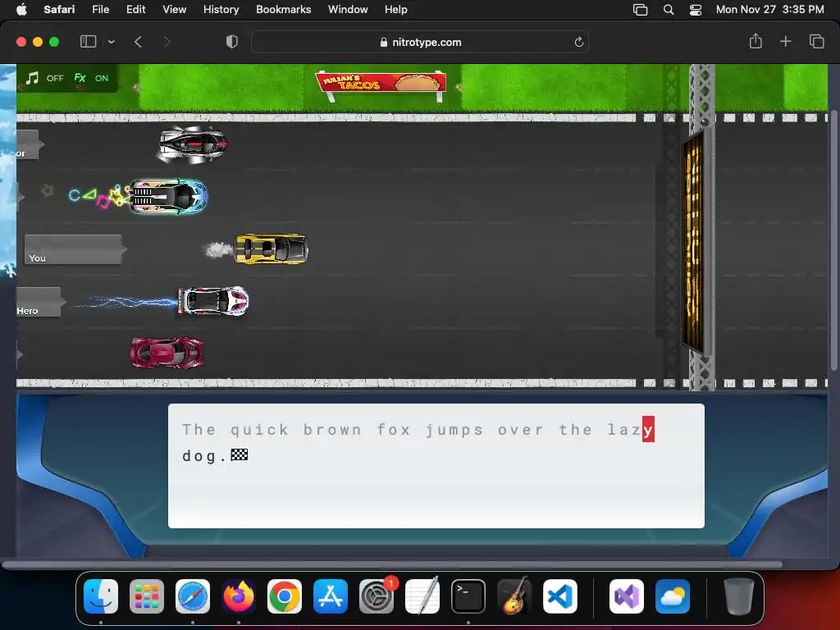Reload the nitrotype.com page
The image size is (840, 630).
point(578,43)
